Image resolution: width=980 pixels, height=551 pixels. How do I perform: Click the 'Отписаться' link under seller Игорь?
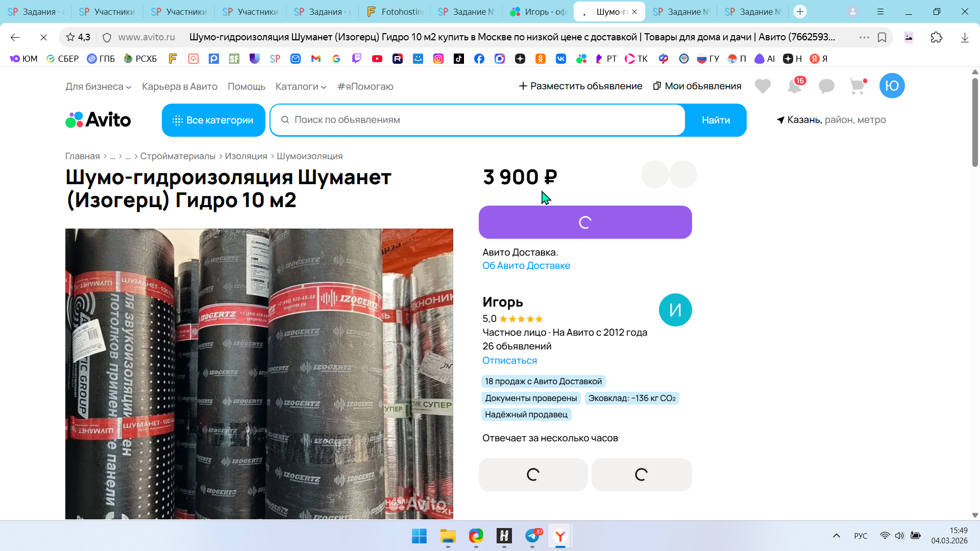509,361
